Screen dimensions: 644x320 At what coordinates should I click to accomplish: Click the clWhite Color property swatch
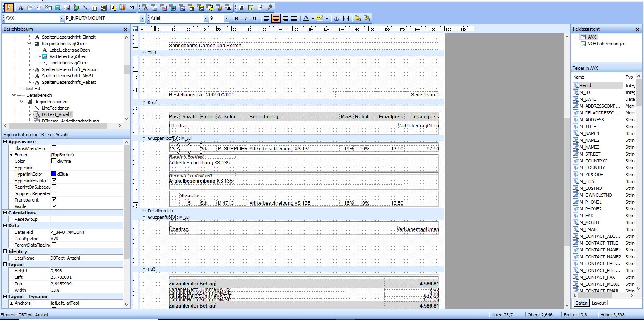pos(54,161)
